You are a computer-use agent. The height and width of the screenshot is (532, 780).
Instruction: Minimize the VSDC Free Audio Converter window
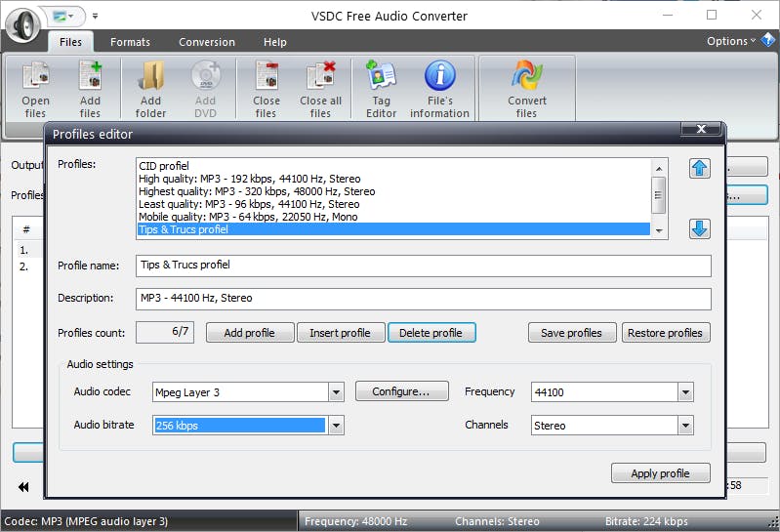point(668,15)
